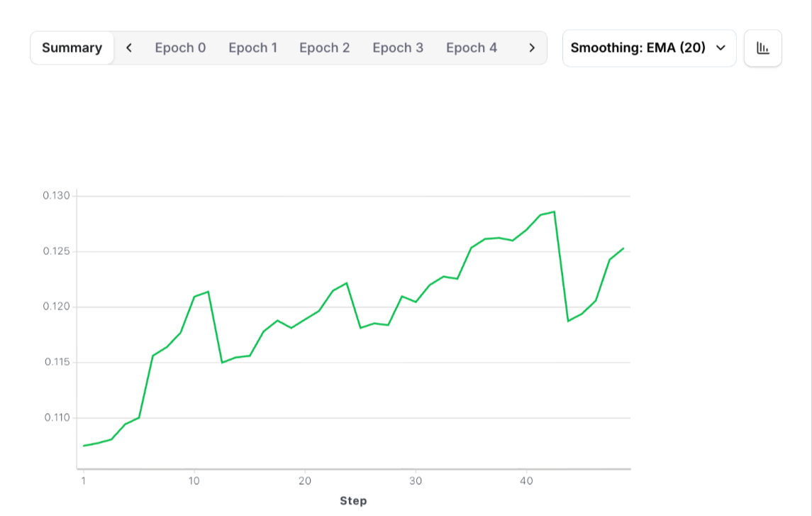The height and width of the screenshot is (516, 812).
Task: Select the chart type icon beside Smoothing
Action: 763,48
